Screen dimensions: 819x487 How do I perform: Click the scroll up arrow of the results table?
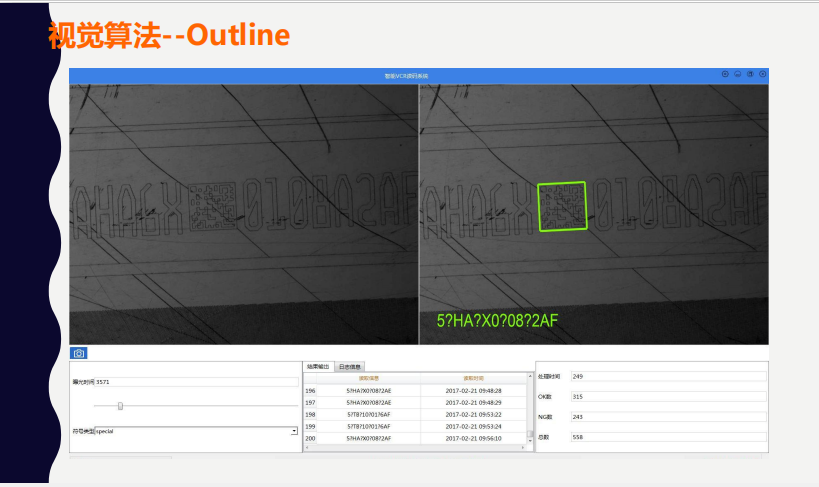(x=530, y=377)
